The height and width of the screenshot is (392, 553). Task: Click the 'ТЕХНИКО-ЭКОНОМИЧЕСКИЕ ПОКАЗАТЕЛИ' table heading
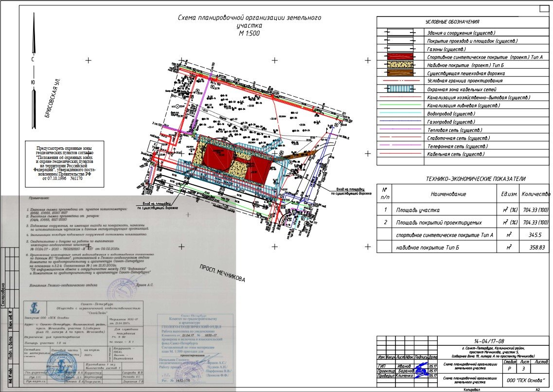coord(475,179)
